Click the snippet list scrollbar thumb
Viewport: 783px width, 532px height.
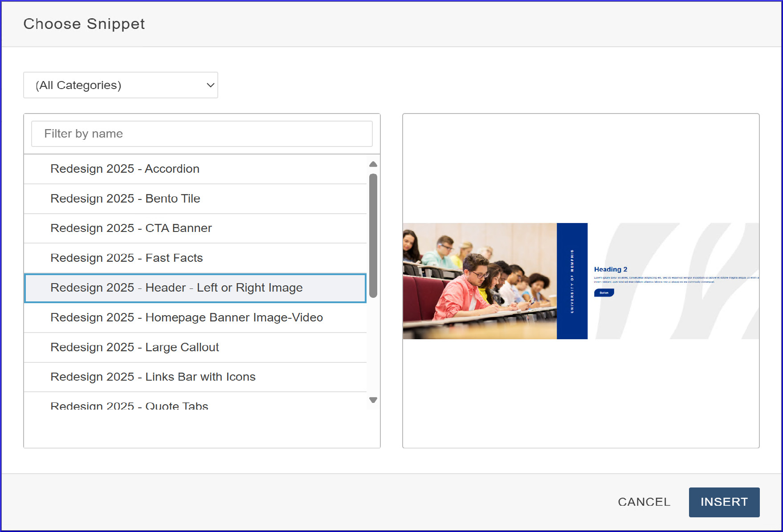[373, 235]
